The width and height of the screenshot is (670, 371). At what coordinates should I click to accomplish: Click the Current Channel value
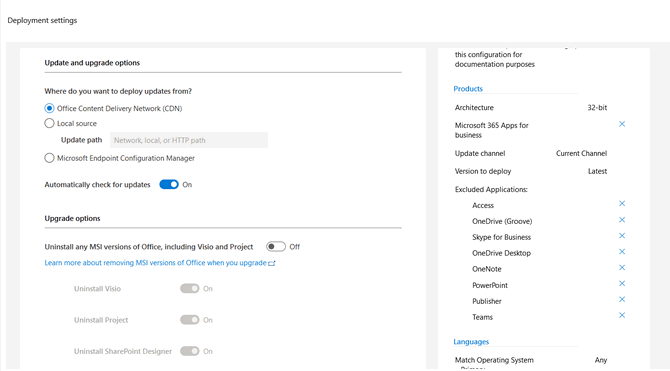coord(581,153)
